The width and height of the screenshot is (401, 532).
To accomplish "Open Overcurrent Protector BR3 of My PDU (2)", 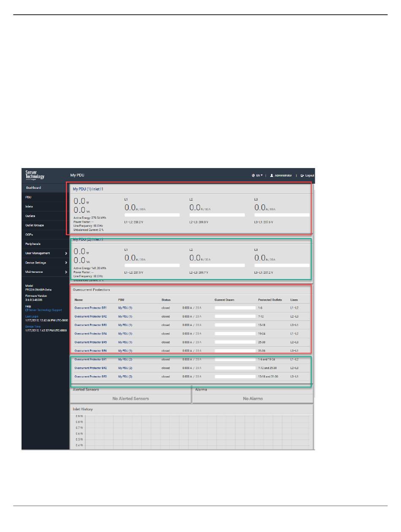I will [x=91, y=376].
